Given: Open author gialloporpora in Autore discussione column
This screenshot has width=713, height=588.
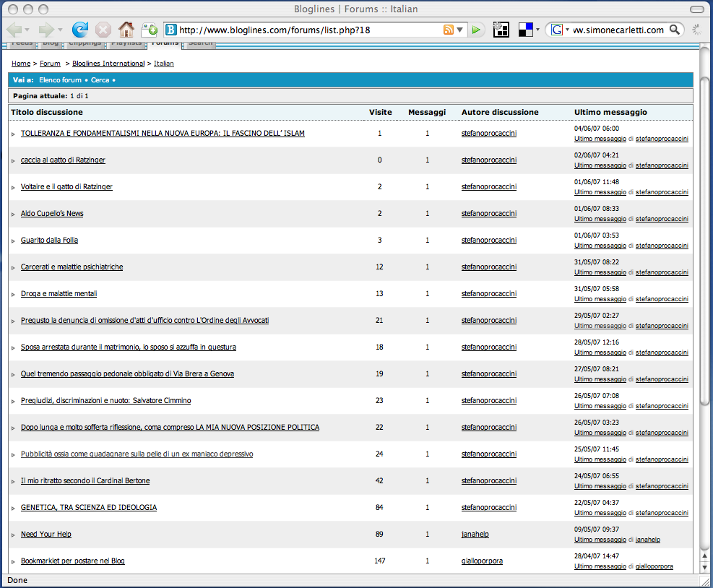Looking at the screenshot, I should 482,561.
